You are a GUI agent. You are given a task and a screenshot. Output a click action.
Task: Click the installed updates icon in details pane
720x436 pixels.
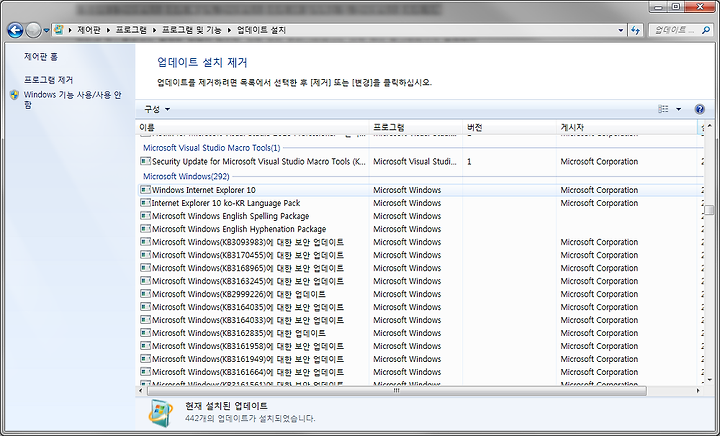click(x=161, y=413)
